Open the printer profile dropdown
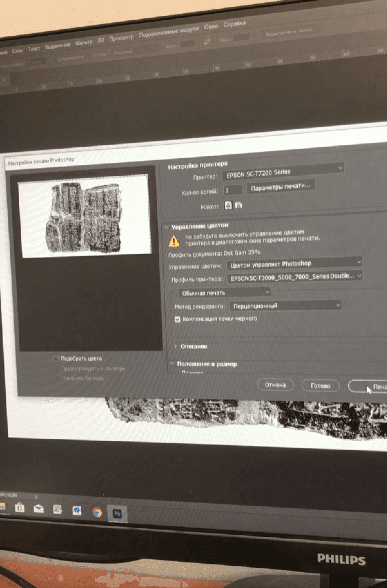 (x=295, y=277)
